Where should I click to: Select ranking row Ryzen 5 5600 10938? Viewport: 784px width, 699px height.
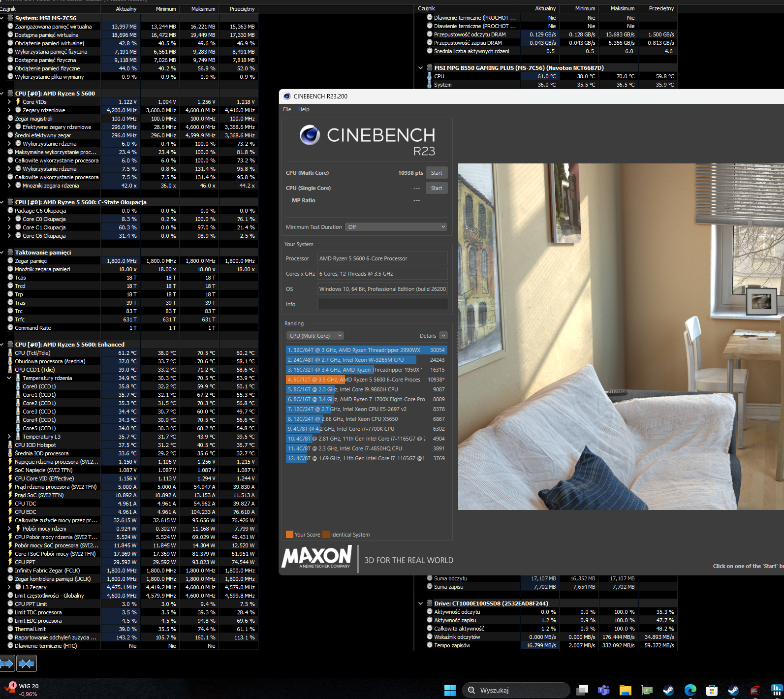pyautogui.click(x=366, y=380)
